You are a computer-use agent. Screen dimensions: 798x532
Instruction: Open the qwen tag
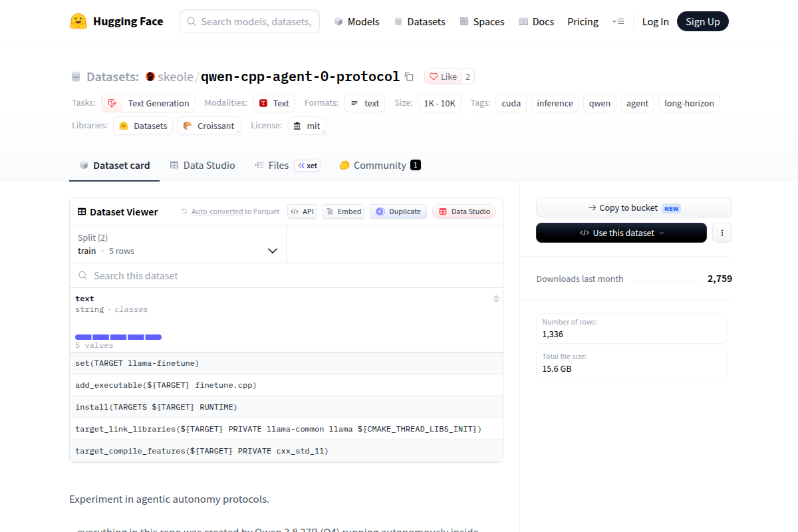600,103
